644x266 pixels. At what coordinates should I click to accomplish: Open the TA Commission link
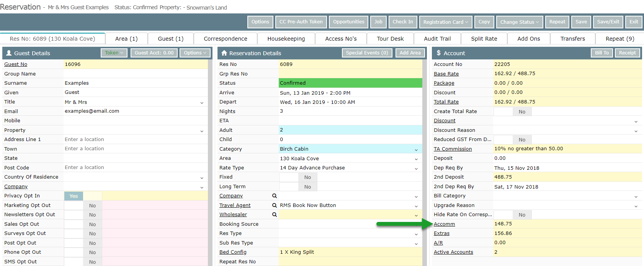[453, 149]
